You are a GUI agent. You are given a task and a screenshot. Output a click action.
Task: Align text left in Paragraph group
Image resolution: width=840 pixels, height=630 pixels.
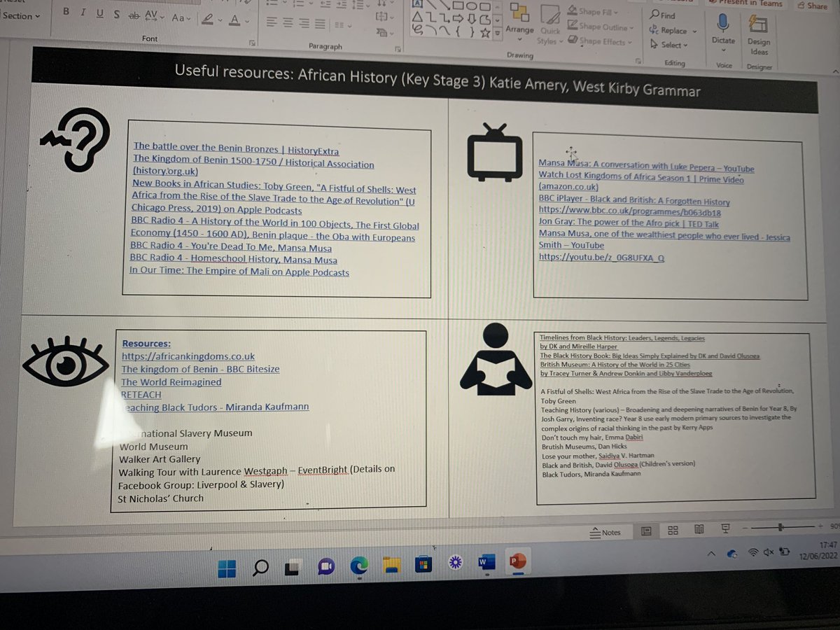(272, 22)
